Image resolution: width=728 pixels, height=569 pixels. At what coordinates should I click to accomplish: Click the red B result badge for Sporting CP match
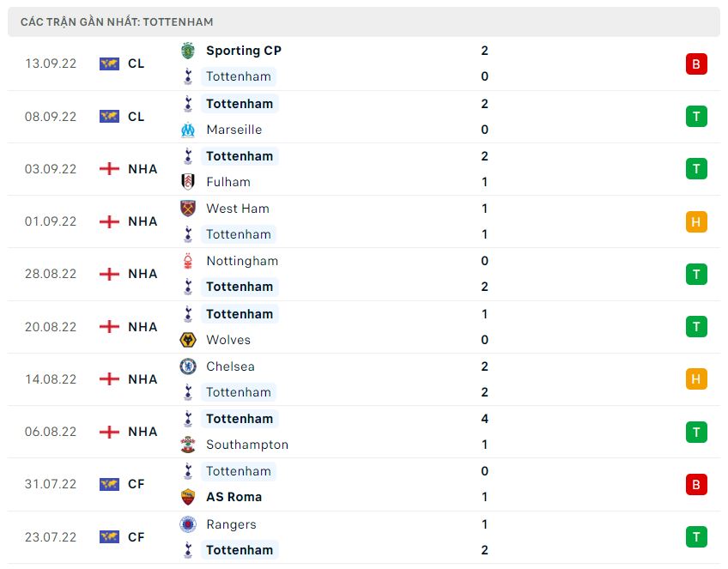tap(696, 63)
